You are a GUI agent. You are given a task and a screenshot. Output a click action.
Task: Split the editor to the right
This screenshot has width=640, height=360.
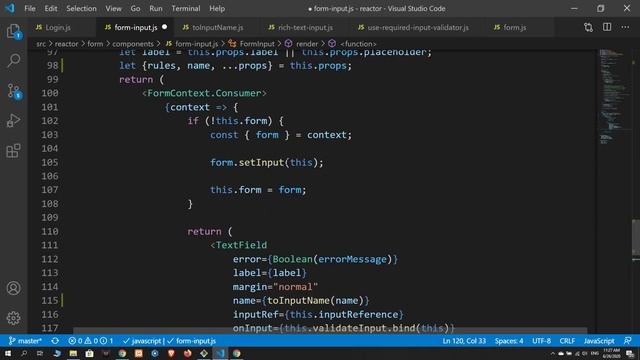click(607, 27)
